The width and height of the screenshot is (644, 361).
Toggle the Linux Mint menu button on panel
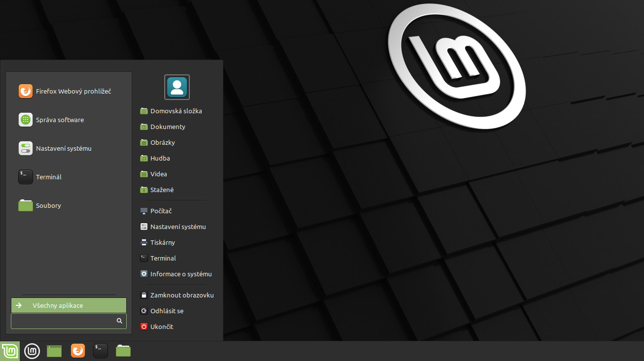click(x=10, y=351)
